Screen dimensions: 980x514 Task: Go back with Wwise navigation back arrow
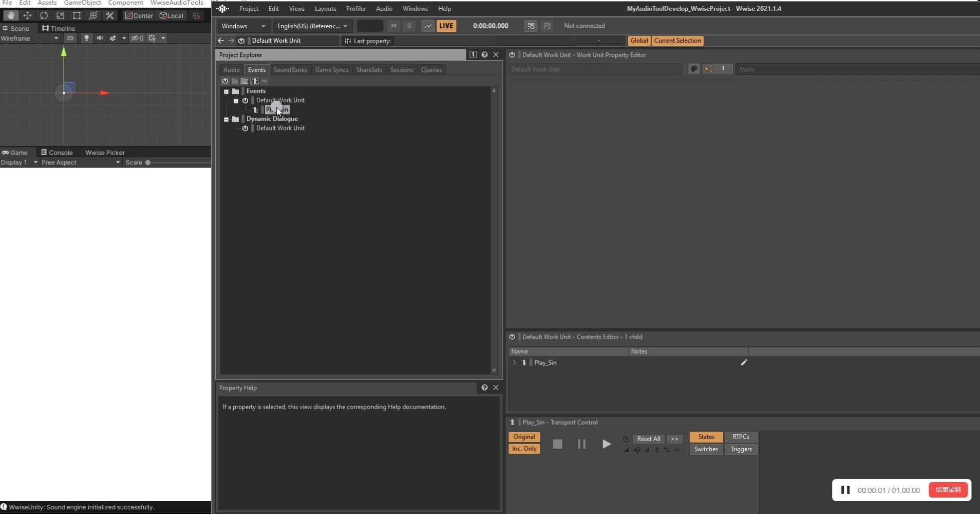click(221, 41)
